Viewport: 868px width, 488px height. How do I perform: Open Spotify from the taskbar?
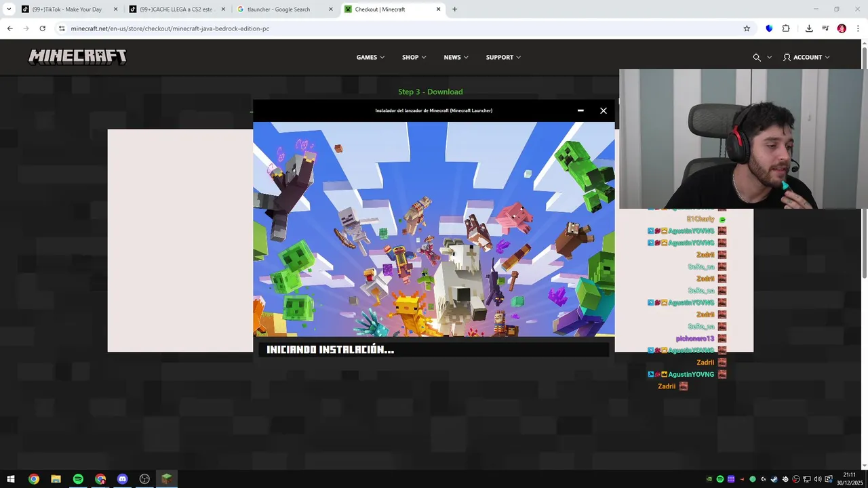click(x=78, y=479)
